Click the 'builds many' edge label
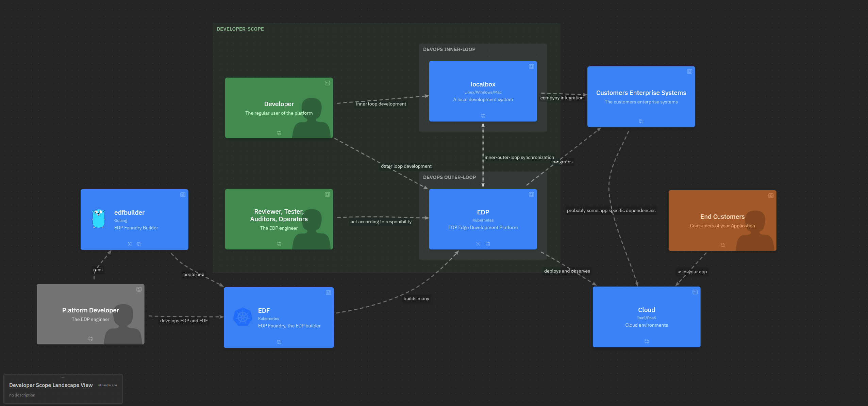 point(416,299)
